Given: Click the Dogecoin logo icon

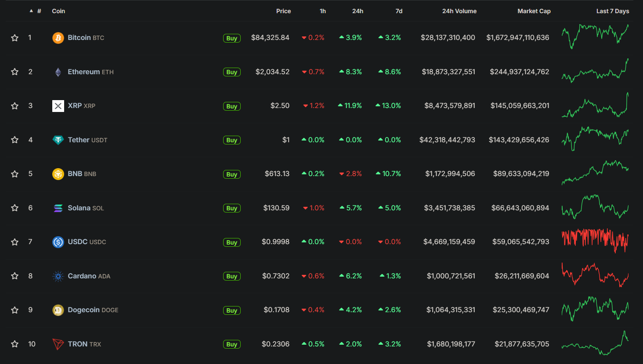Looking at the screenshot, I should 58,310.
